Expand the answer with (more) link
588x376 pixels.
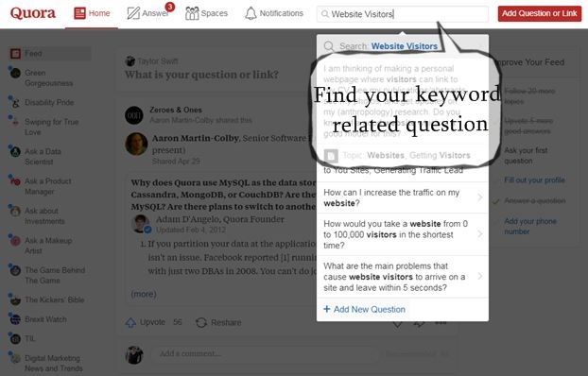tap(144, 294)
